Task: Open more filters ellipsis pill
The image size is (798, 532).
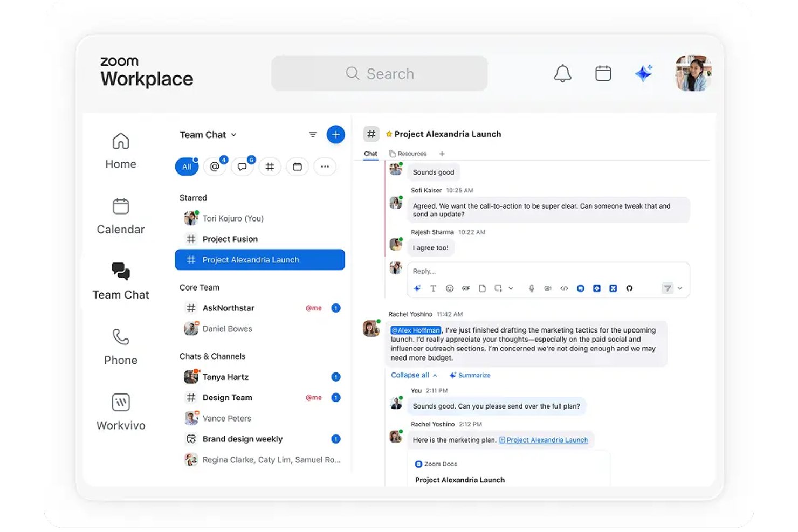Action: point(325,167)
